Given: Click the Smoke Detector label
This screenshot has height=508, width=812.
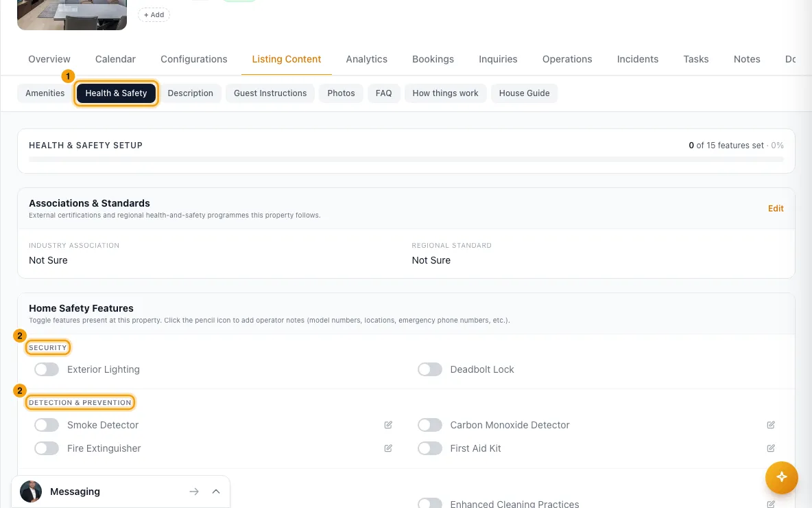Looking at the screenshot, I should (103, 425).
